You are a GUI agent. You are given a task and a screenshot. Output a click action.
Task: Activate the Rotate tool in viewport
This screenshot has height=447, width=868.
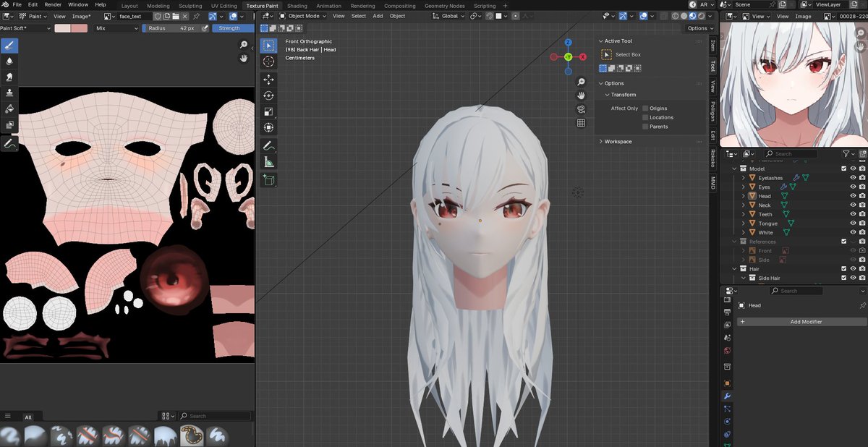point(268,95)
